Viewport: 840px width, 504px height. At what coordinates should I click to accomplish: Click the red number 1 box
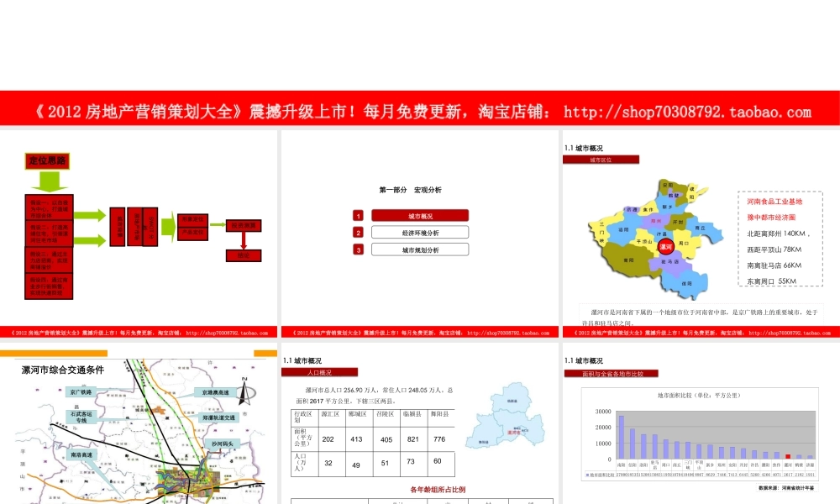coord(359,216)
